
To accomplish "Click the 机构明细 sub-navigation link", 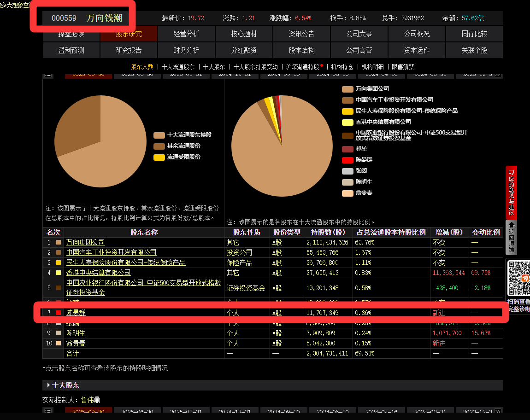I will pos(372,67).
